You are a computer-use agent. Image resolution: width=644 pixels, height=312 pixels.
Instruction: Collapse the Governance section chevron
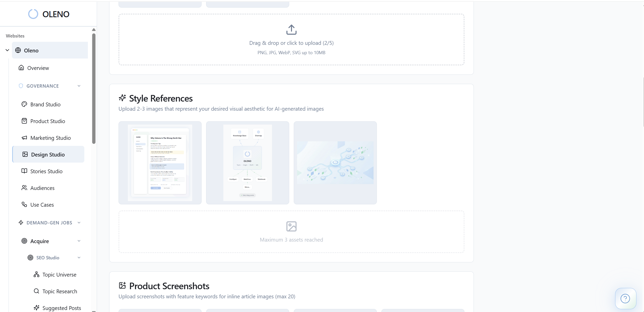[x=79, y=86]
